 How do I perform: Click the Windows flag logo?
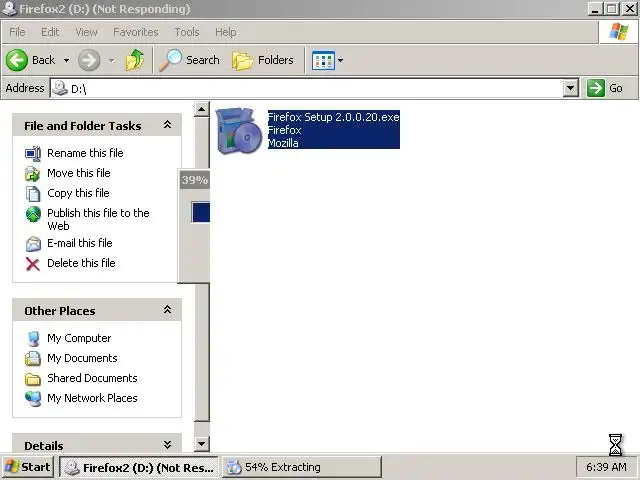(x=619, y=32)
